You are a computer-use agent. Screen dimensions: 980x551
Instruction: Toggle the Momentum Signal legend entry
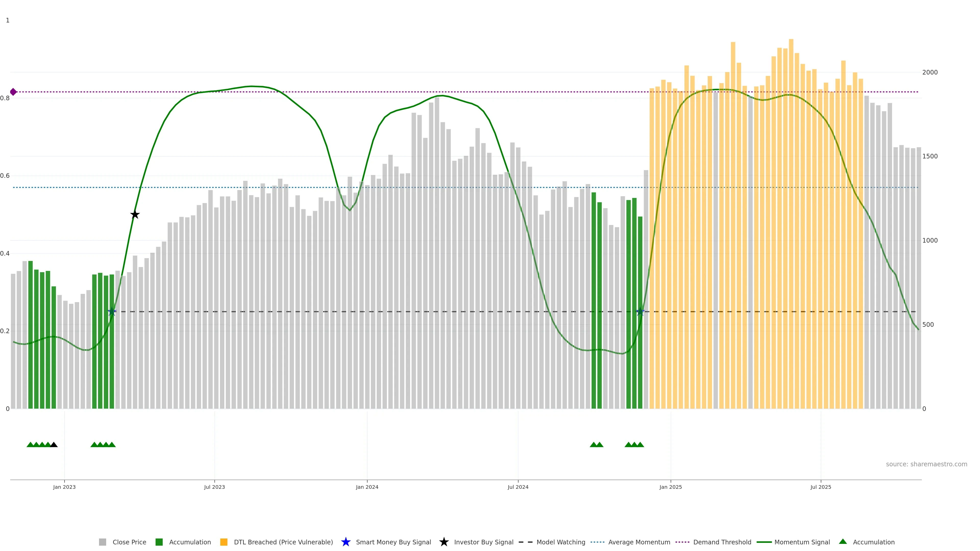tap(802, 542)
